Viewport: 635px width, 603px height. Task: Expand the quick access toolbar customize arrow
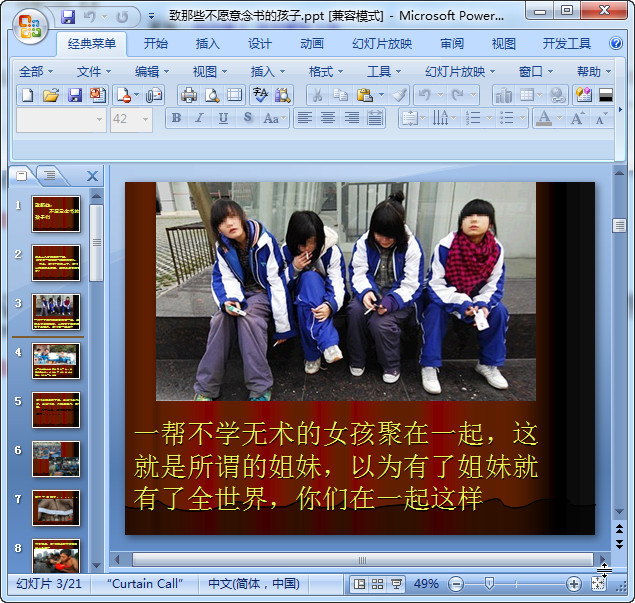pos(151,17)
